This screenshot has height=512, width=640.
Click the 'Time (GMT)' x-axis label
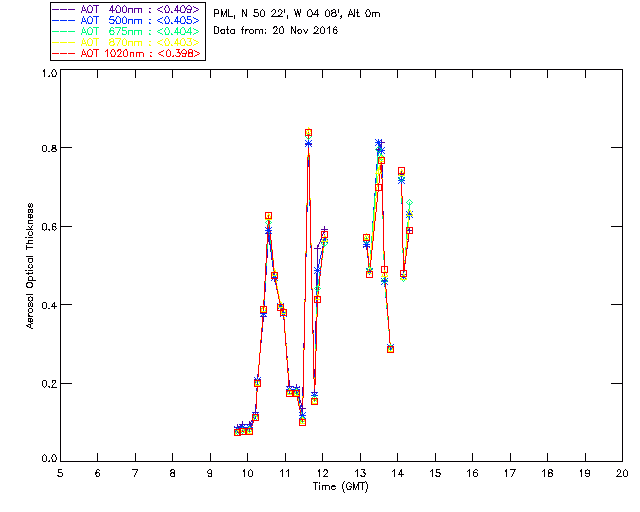coord(341,485)
